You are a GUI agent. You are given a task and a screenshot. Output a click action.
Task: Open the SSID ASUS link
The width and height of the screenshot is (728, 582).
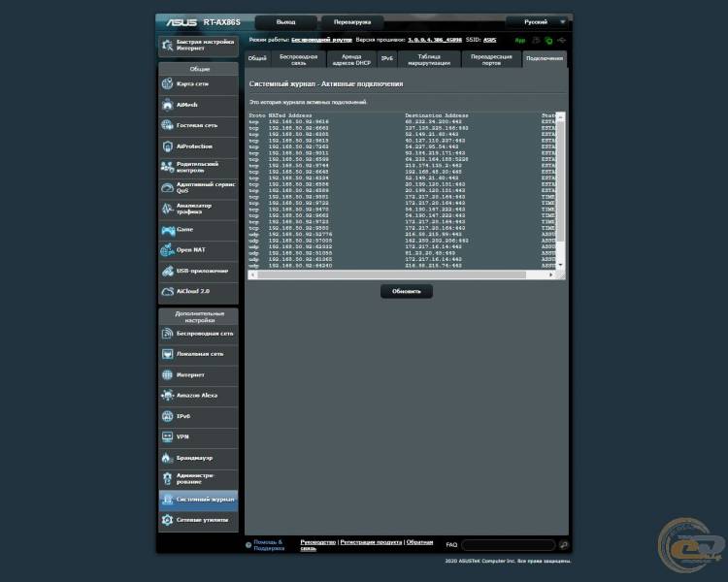(x=489, y=40)
